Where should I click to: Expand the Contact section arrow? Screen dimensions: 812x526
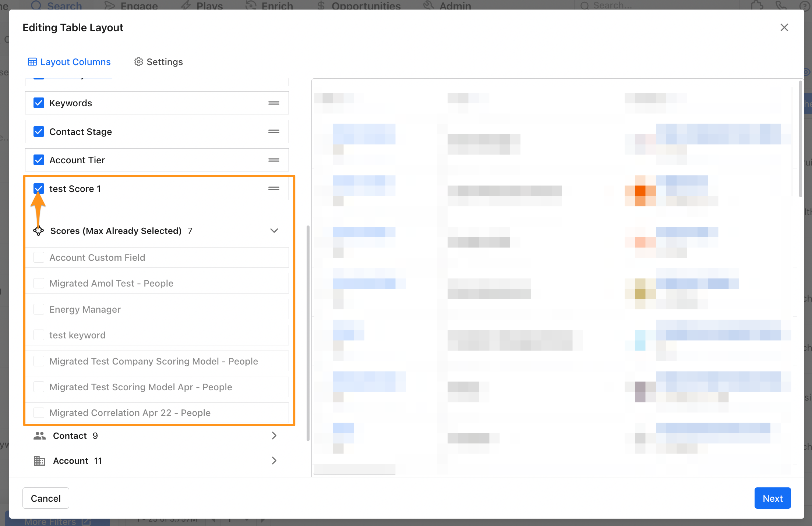click(x=274, y=436)
